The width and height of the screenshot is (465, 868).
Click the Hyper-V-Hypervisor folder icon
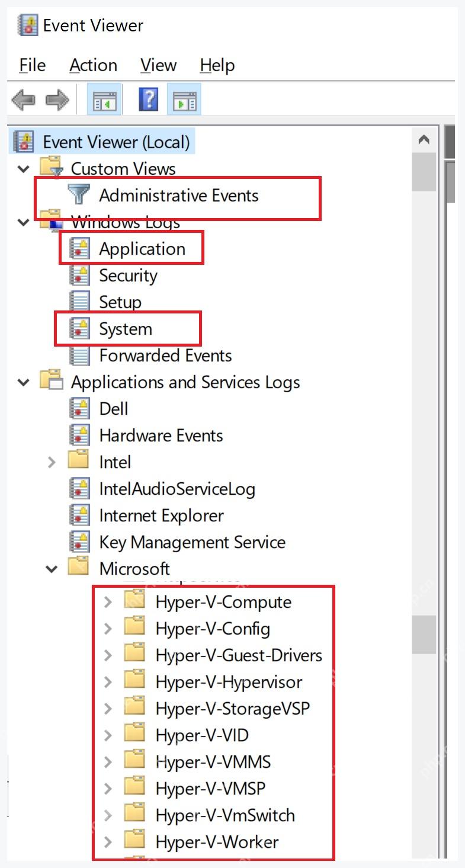(x=135, y=680)
